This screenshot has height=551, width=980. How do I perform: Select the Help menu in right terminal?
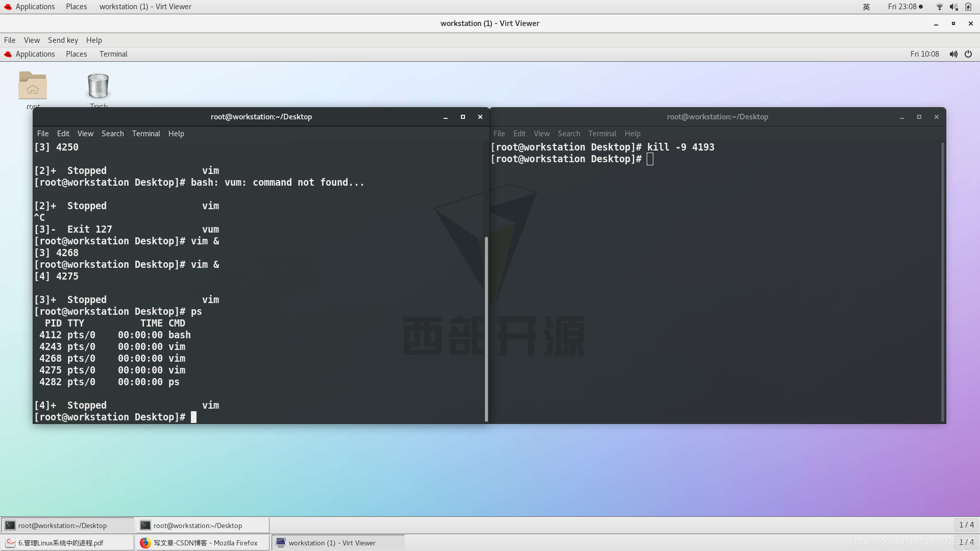[633, 133]
